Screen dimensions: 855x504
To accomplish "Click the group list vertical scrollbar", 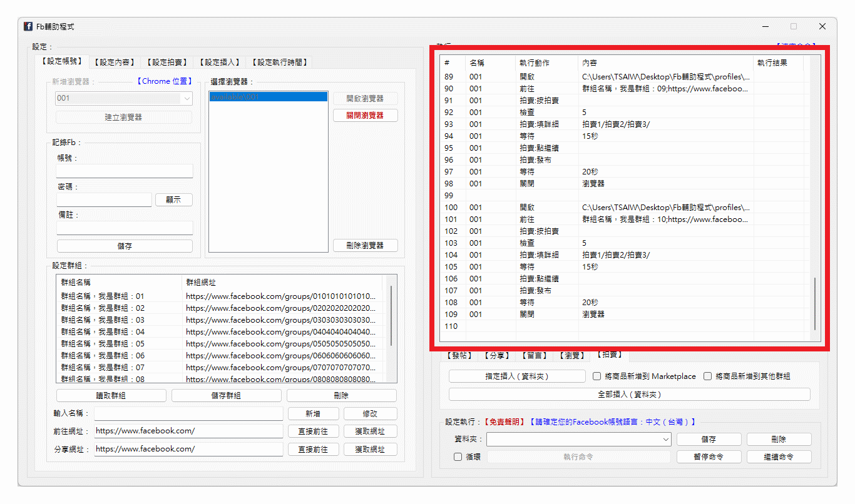I will point(392,316).
